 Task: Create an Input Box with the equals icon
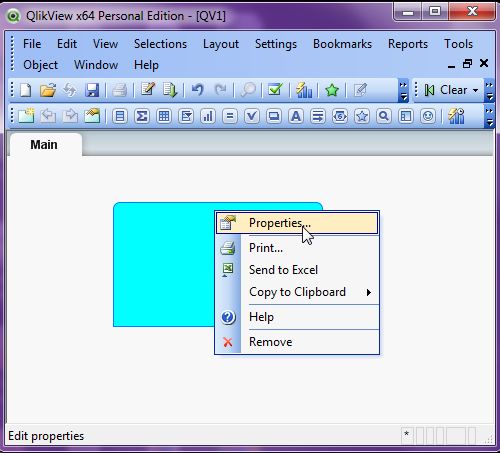click(x=230, y=116)
